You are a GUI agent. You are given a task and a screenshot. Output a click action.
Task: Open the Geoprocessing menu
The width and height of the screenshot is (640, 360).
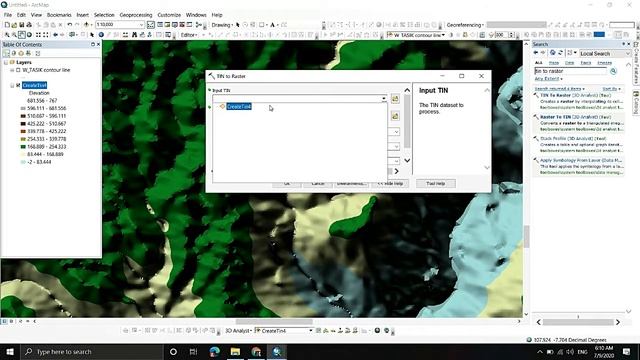[136, 15]
